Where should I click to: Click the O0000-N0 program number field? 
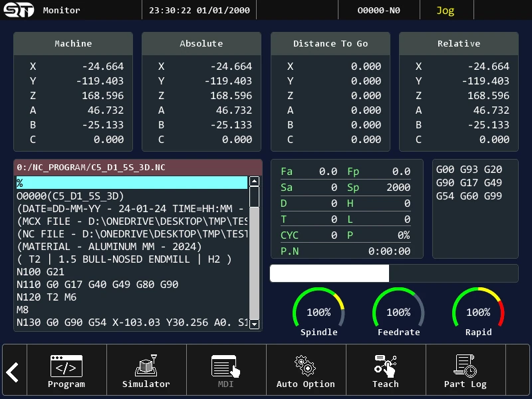378,10
